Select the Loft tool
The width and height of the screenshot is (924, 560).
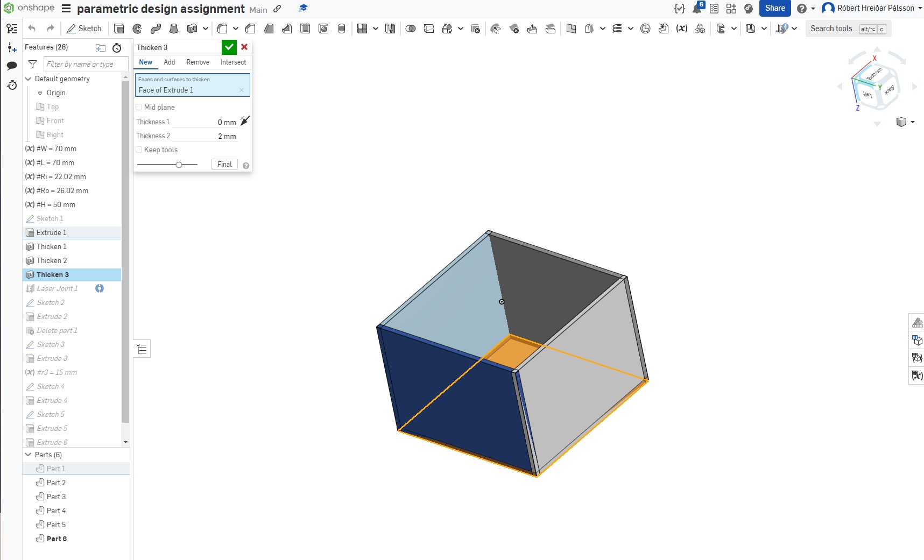pyautogui.click(x=174, y=29)
